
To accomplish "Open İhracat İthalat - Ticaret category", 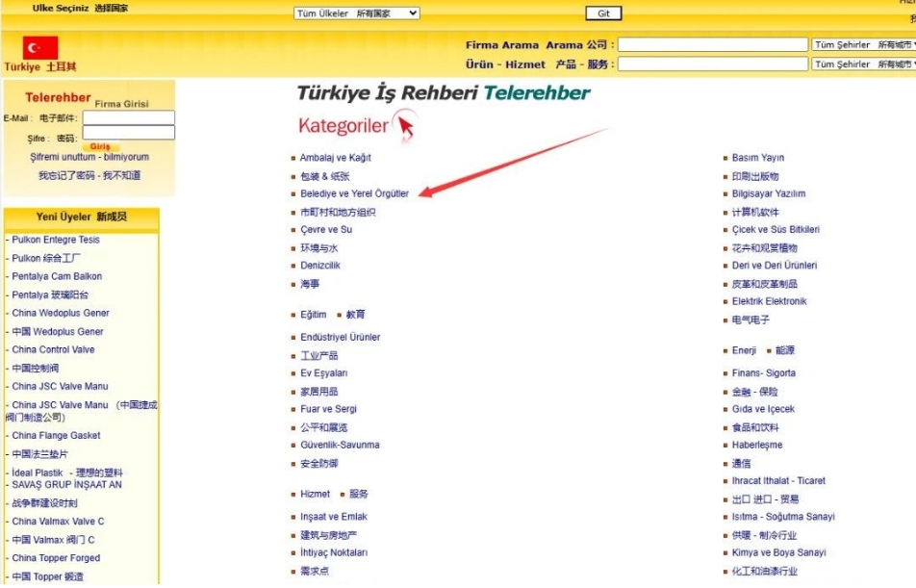I will click(778, 480).
